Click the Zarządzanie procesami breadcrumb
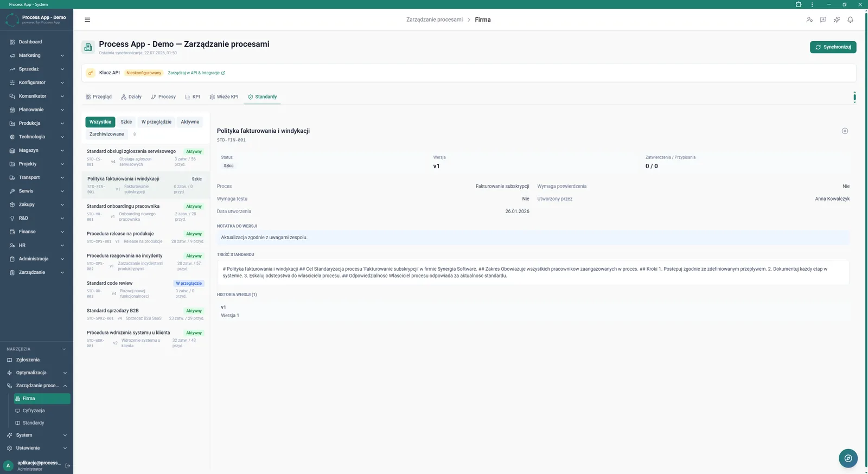868x474 pixels. tap(435, 20)
